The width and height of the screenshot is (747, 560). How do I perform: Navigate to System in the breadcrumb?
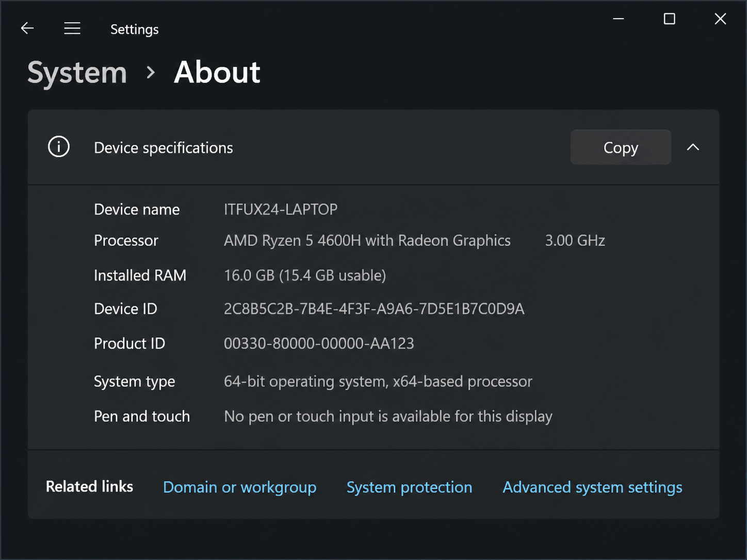(77, 72)
